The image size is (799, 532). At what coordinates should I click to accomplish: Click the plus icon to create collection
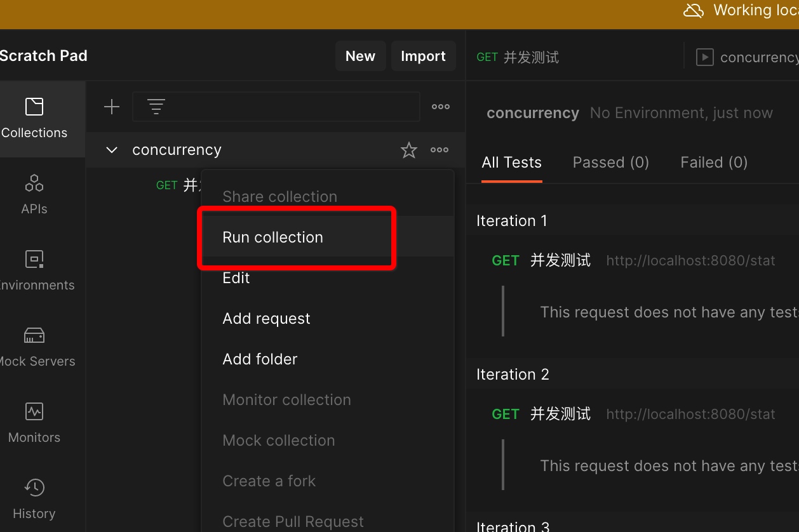[x=112, y=107]
